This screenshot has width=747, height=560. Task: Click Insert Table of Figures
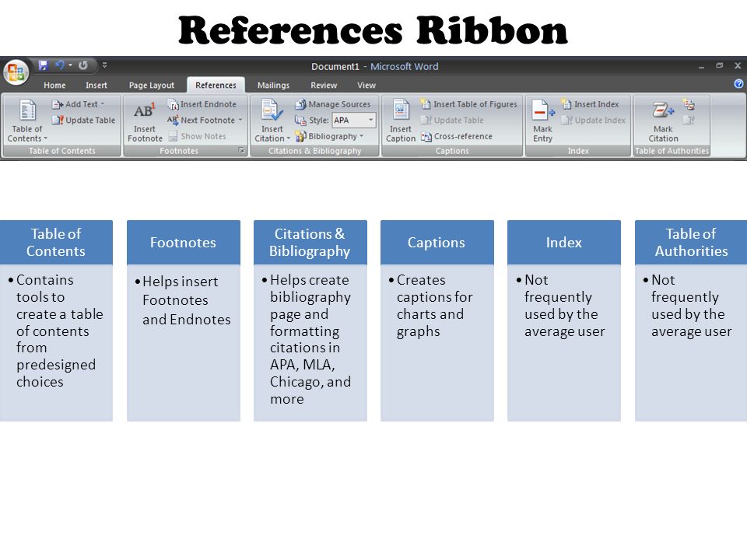click(468, 104)
